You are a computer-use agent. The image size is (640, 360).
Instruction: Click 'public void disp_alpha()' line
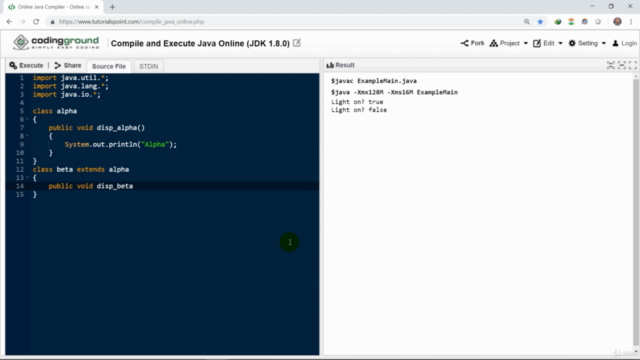[97, 128]
